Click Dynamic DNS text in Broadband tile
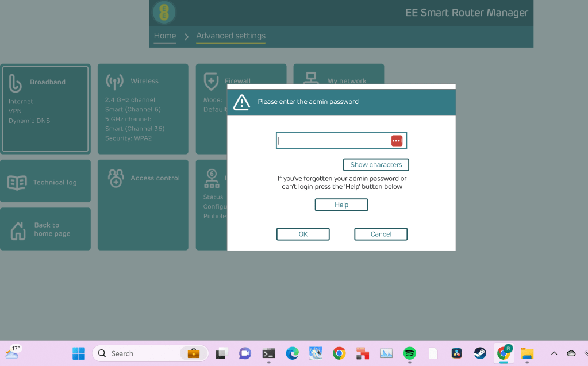 [29, 121]
